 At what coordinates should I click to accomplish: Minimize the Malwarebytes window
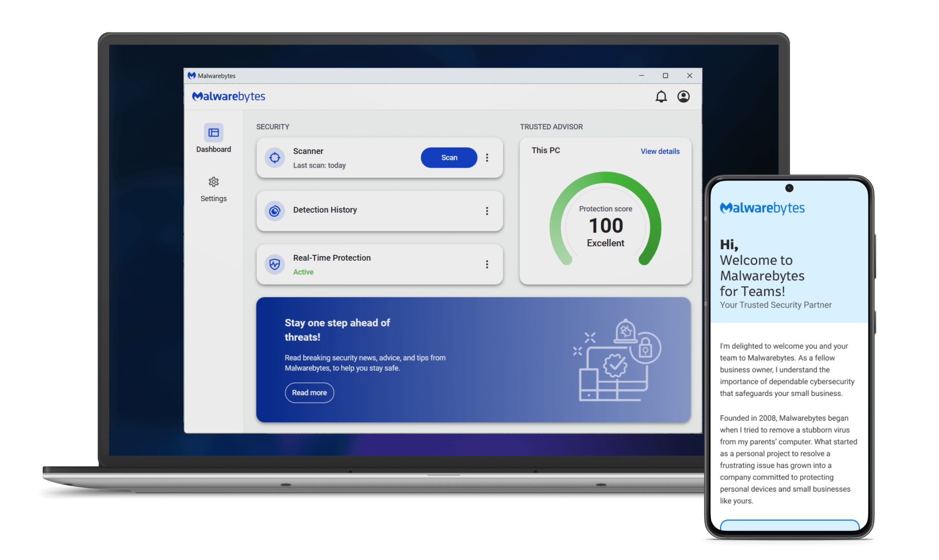pos(641,76)
